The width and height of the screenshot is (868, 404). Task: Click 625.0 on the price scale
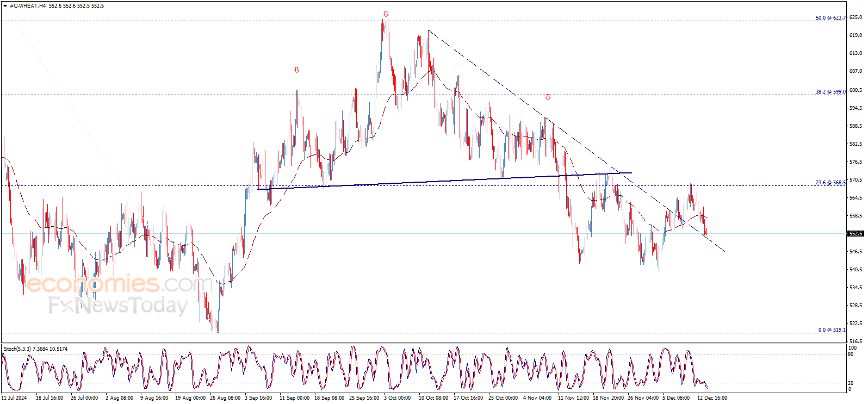click(855, 17)
